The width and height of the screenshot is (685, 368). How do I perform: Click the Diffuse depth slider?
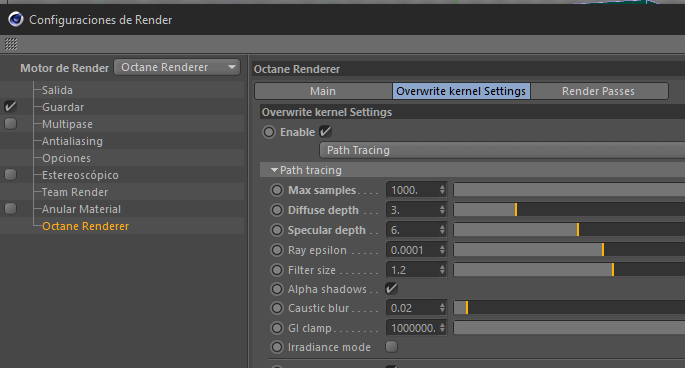569,210
